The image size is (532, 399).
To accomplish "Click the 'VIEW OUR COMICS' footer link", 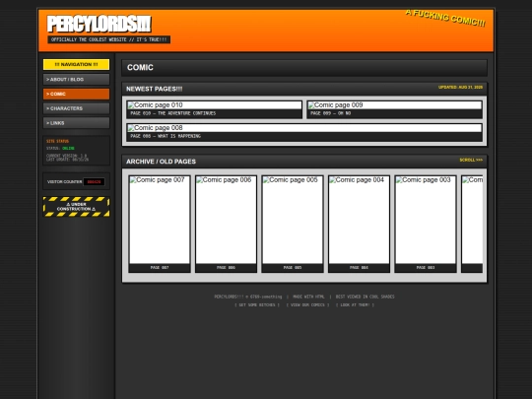I will 307,305.
